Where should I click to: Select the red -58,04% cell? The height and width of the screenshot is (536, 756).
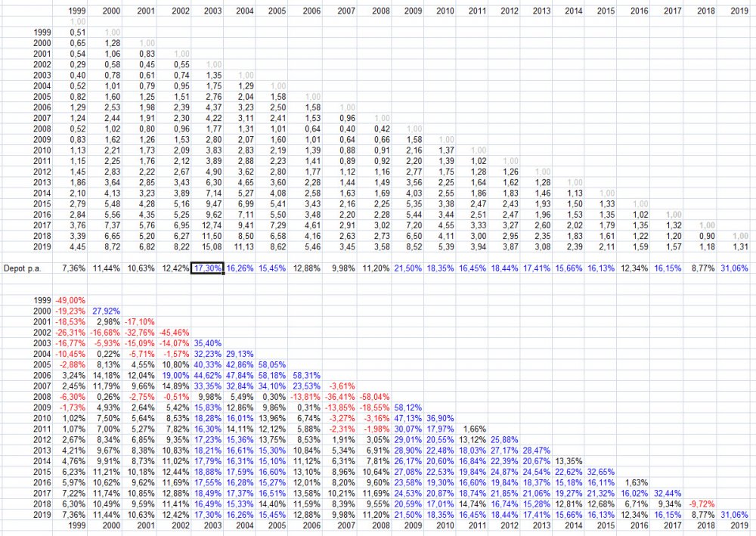375,397
